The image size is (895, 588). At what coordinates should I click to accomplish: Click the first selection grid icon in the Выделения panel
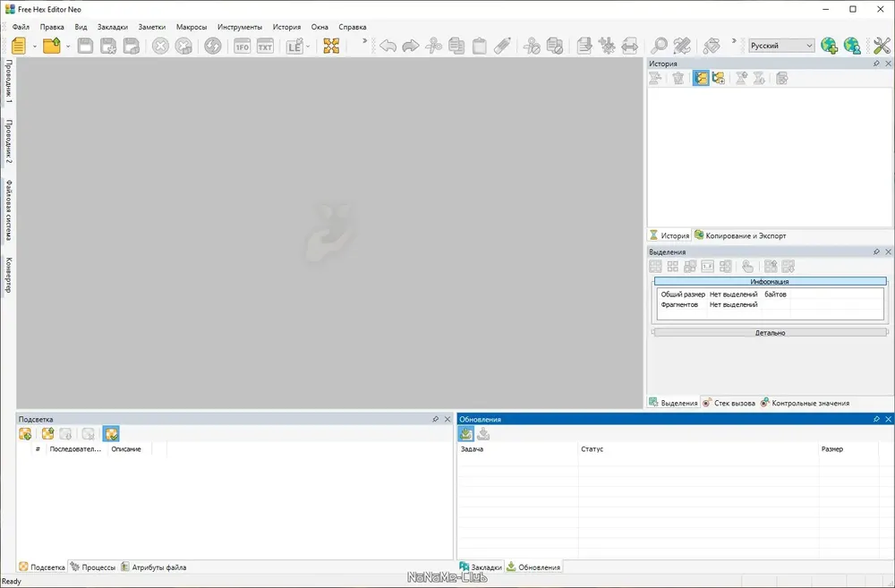(655, 266)
